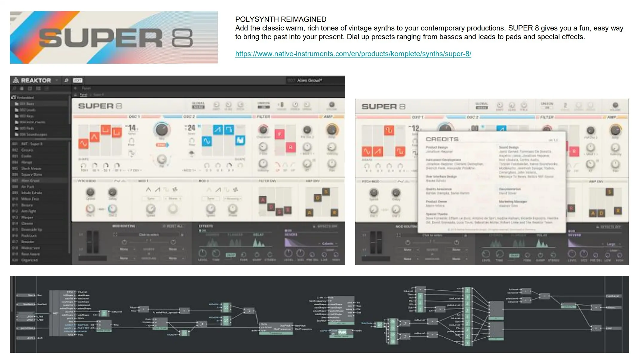
Task: Toggle the EDIT button in Reaktor header
Action: (78, 80)
